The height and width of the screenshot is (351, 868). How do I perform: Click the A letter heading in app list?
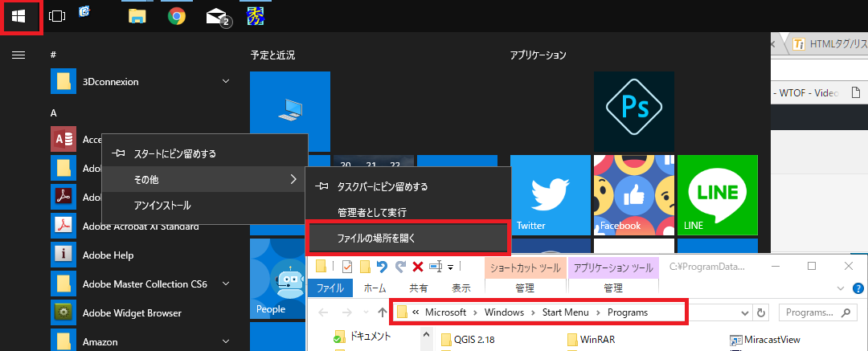point(54,112)
